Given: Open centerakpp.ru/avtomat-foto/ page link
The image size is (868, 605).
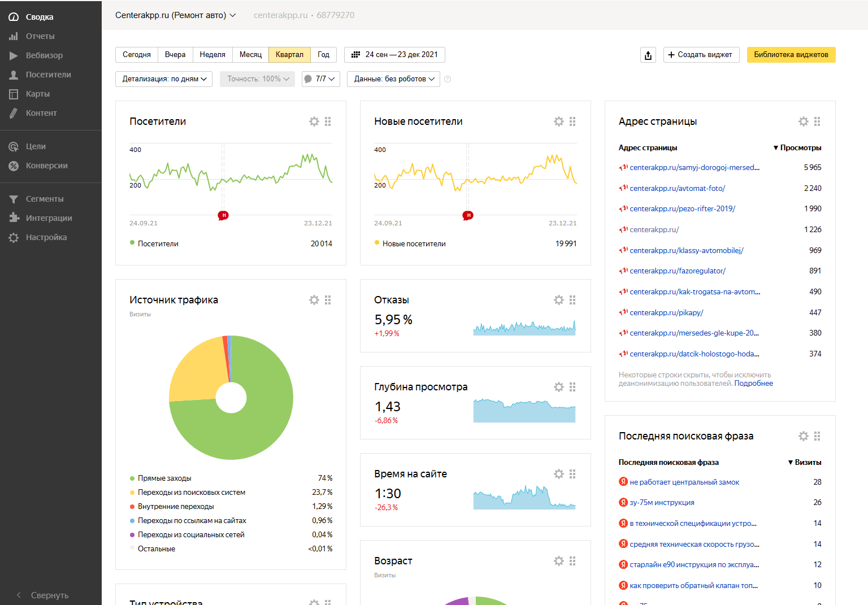Looking at the screenshot, I should click(x=678, y=188).
